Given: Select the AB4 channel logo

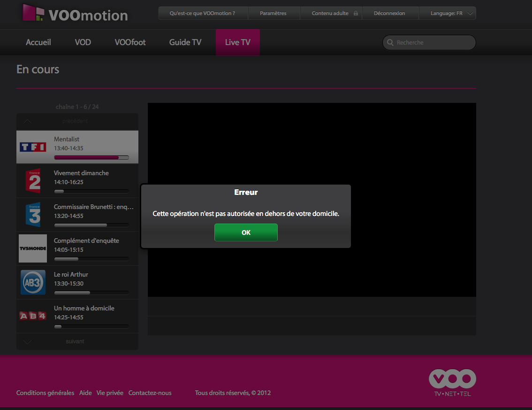Looking at the screenshot, I should click(33, 316).
